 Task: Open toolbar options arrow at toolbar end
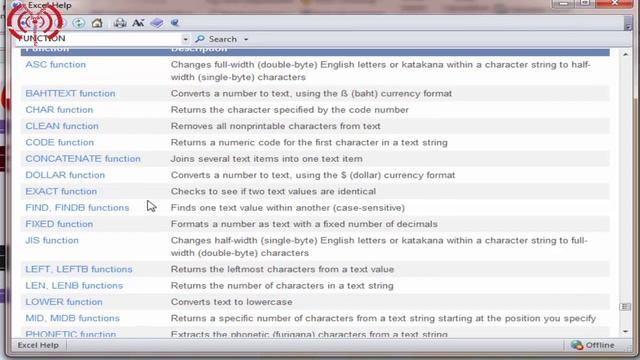(628, 25)
